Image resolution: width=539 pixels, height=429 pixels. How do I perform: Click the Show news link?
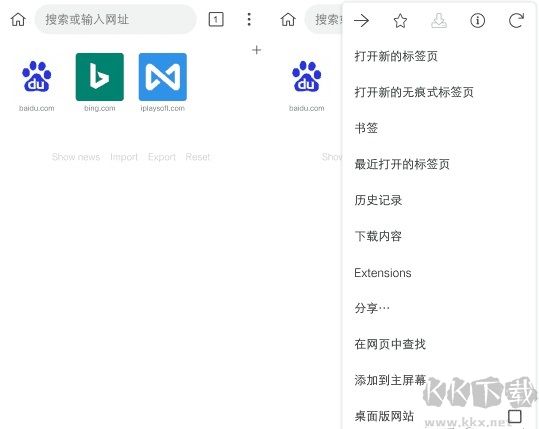[76, 157]
